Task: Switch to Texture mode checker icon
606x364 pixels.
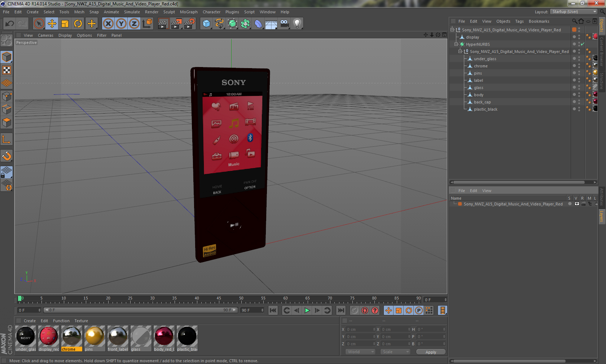Action: (x=6, y=70)
